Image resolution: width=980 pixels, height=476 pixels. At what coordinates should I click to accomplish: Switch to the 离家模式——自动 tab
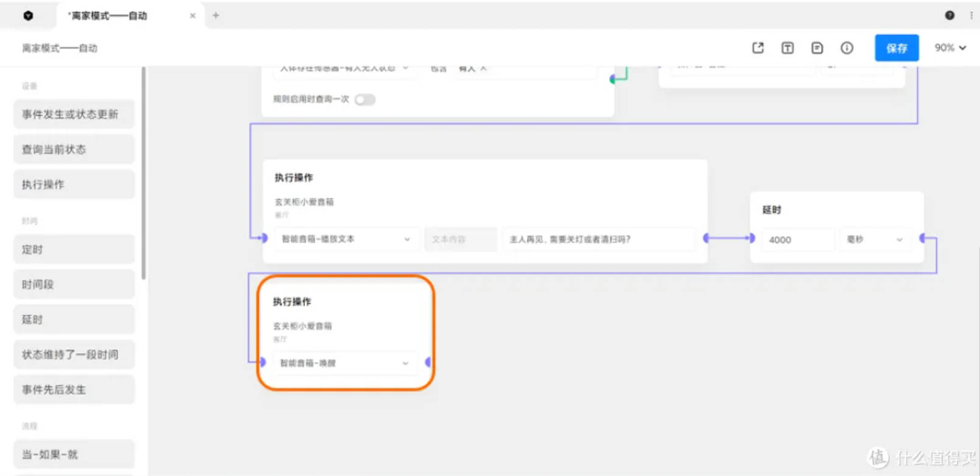point(109,16)
